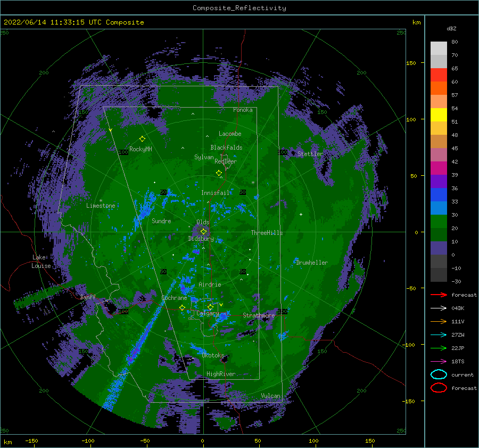Click the Drumheller city label
The image size is (479, 448).
coord(312,263)
